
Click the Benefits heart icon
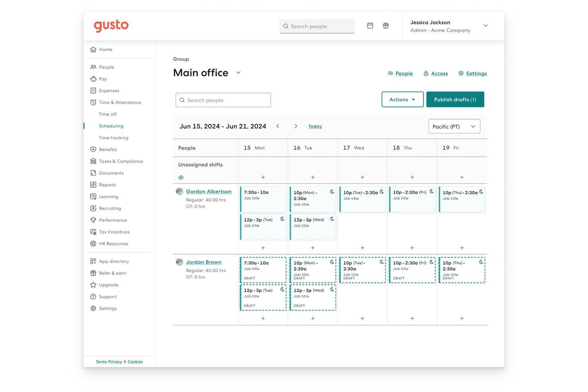(x=93, y=150)
